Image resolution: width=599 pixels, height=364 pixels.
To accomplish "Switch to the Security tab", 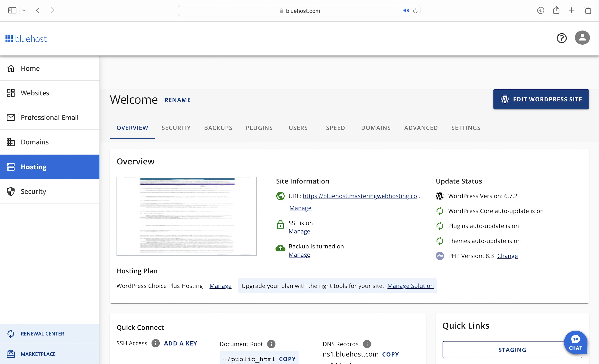I will [x=176, y=128].
